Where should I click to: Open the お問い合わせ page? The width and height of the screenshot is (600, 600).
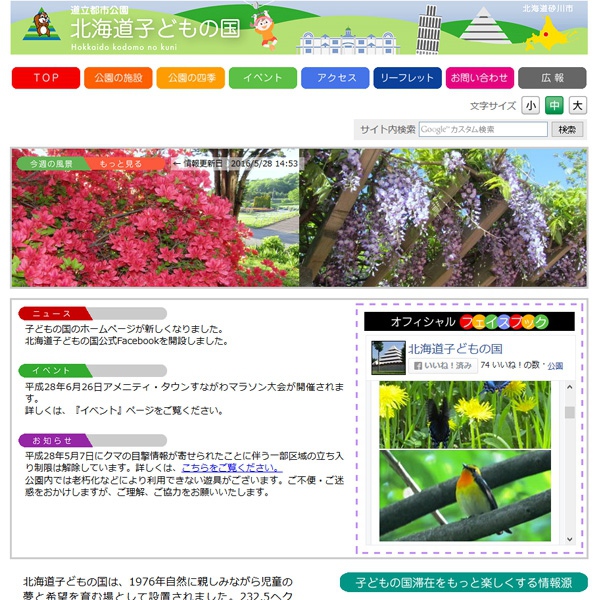click(480, 78)
